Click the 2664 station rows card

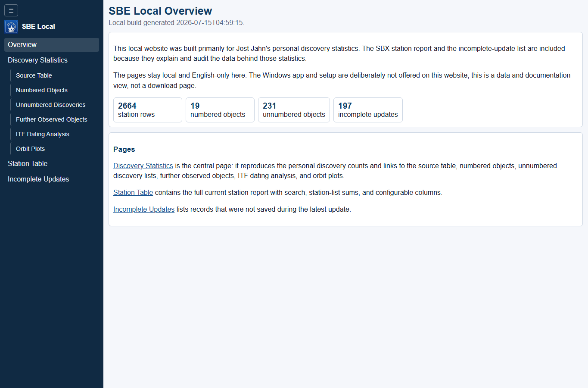(x=148, y=110)
